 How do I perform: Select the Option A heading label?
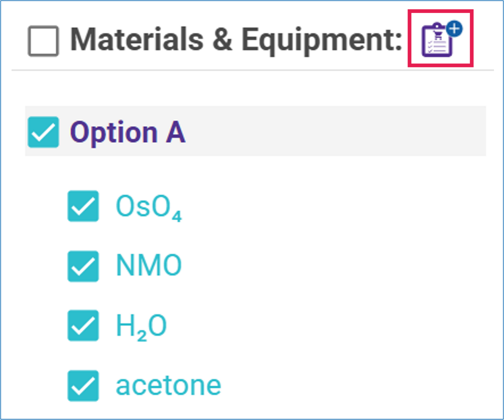127,132
